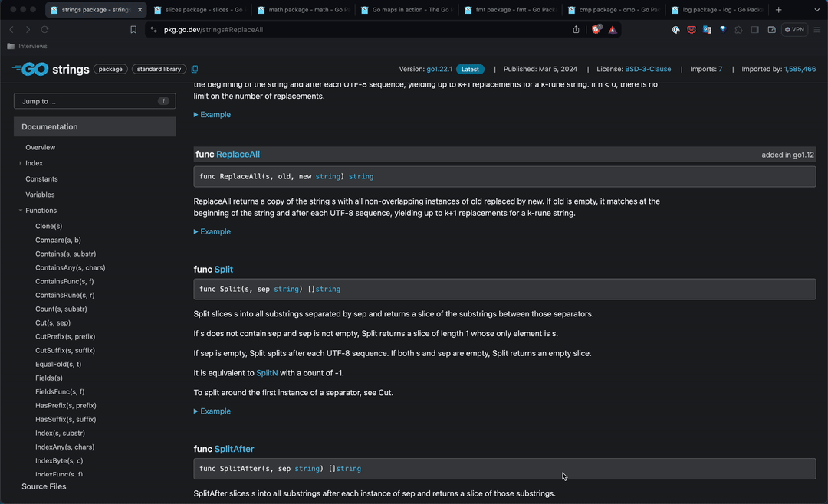Follow the SplitN link in Split description

pyautogui.click(x=267, y=372)
